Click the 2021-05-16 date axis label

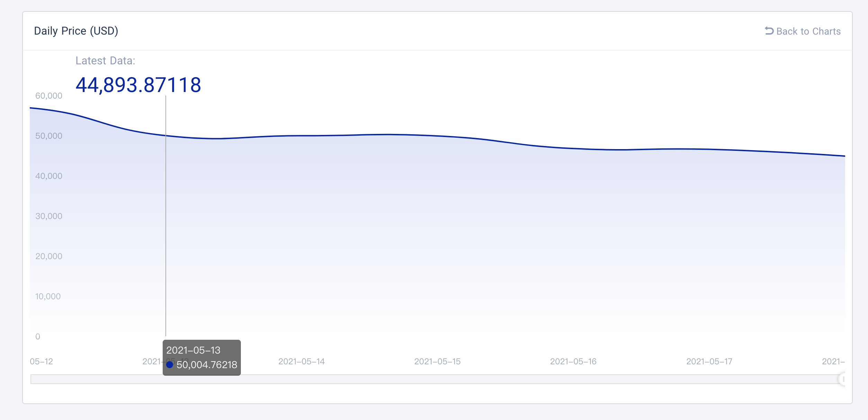pyautogui.click(x=573, y=362)
